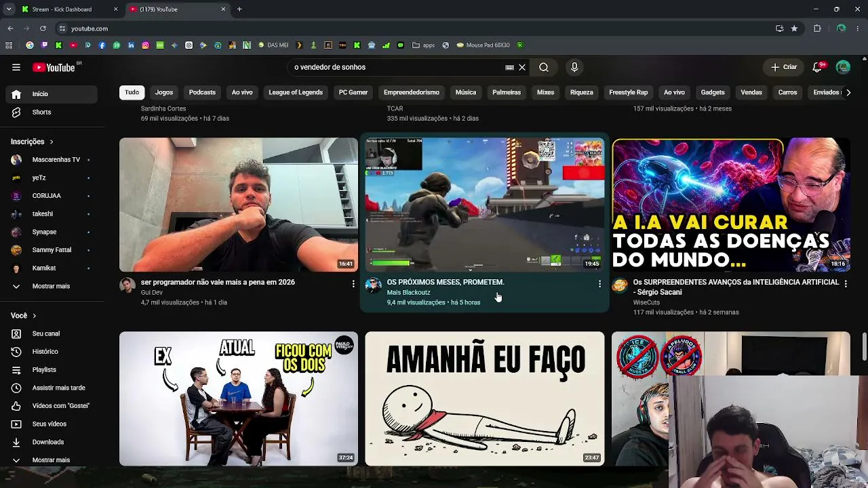The width and height of the screenshot is (868, 488).
Task: Select the Empreendedorismo chip
Action: point(412,92)
